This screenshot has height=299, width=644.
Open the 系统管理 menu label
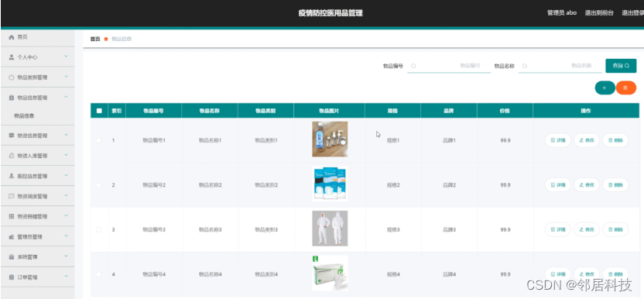click(x=27, y=257)
